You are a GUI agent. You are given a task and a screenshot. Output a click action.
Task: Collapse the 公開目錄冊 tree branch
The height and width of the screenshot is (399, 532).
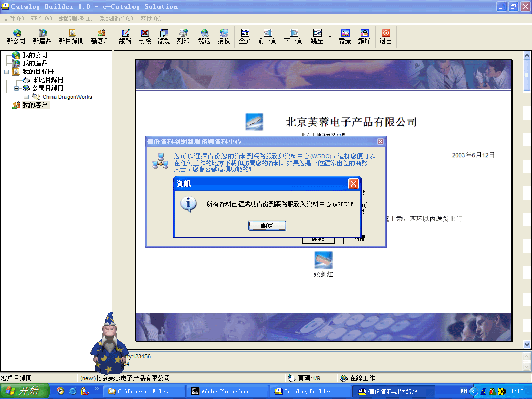16,88
